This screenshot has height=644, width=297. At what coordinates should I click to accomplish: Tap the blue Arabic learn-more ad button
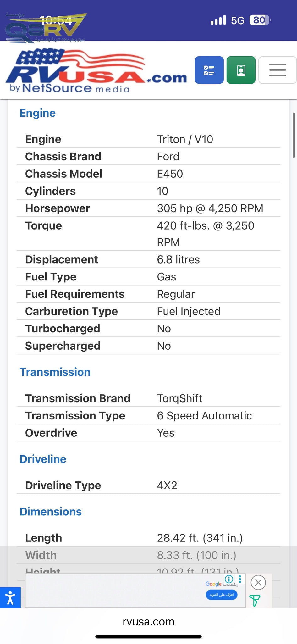pyautogui.click(x=222, y=595)
